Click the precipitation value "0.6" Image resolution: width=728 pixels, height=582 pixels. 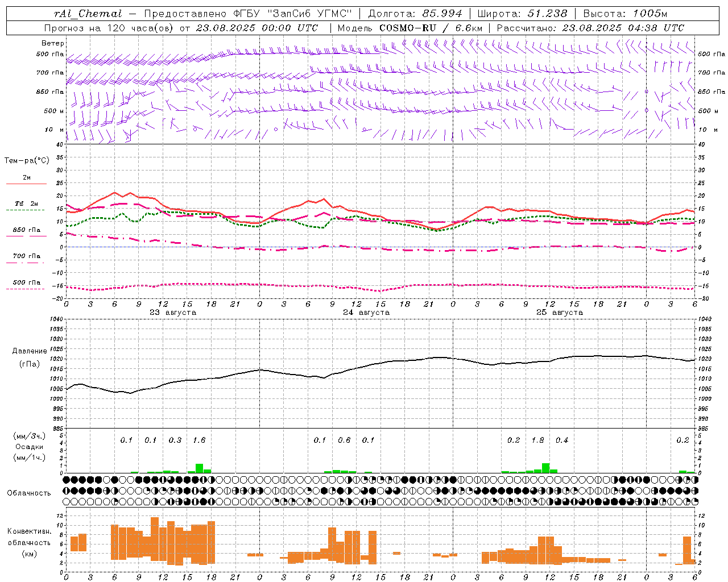344,440
